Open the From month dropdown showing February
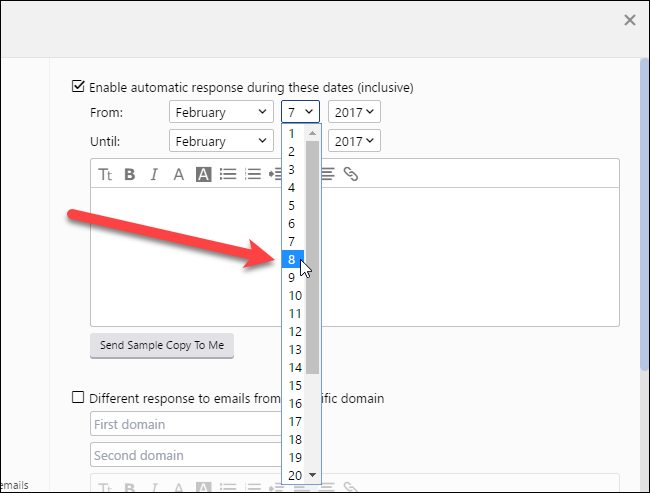650x493 pixels. point(221,112)
